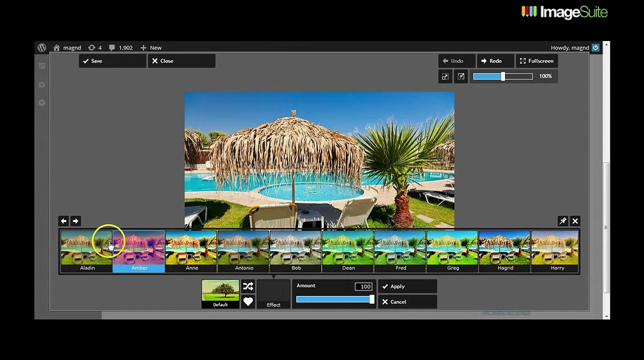Select the Amber filter thumbnail
Image resolution: width=644 pixels, height=360 pixels.
pyautogui.click(x=139, y=251)
